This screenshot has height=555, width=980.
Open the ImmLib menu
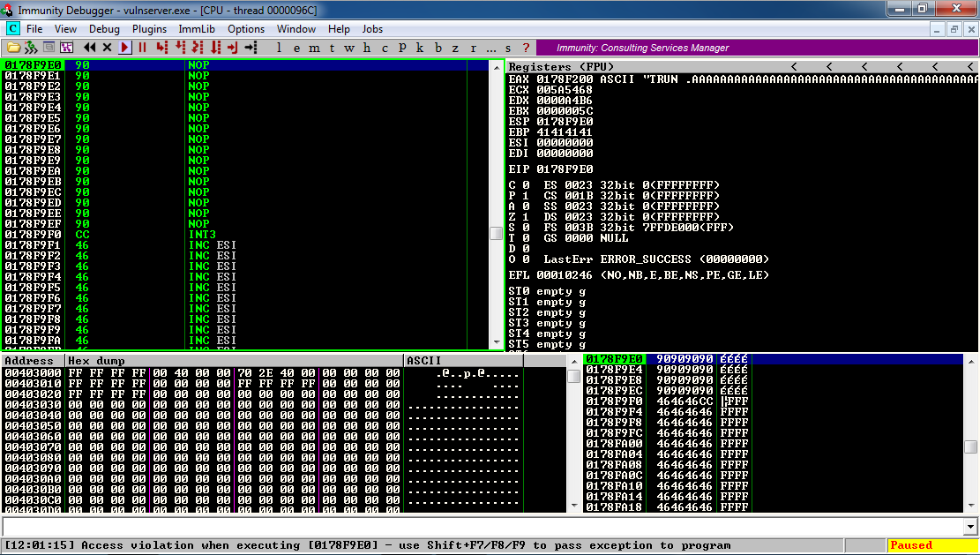(196, 29)
